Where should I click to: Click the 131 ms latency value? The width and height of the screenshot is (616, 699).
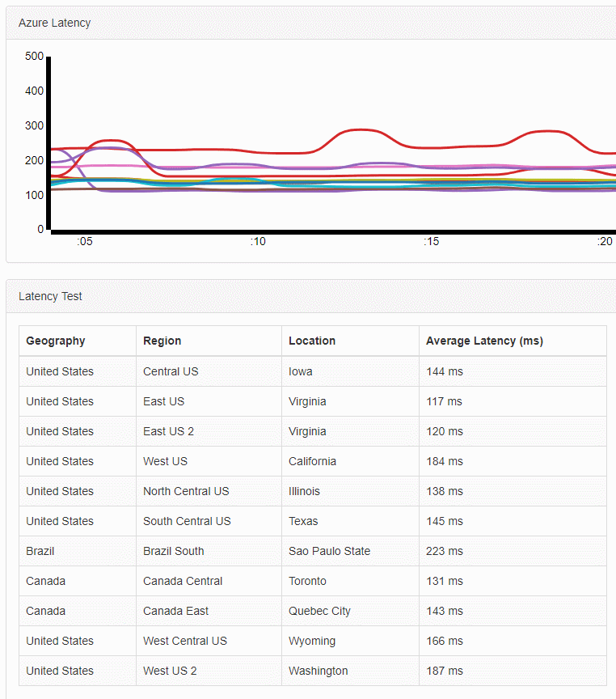[445, 581]
